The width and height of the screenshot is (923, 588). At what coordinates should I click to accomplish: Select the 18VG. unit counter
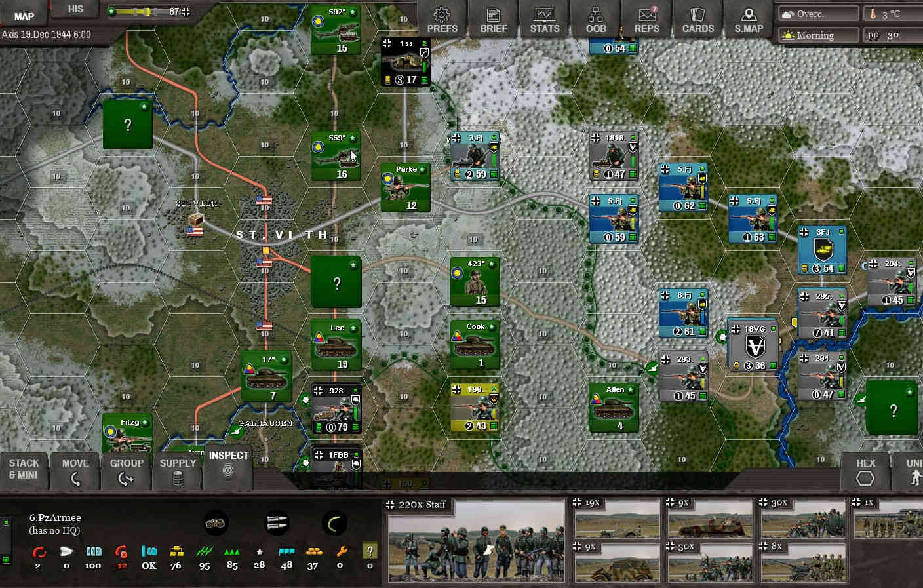coord(754,347)
